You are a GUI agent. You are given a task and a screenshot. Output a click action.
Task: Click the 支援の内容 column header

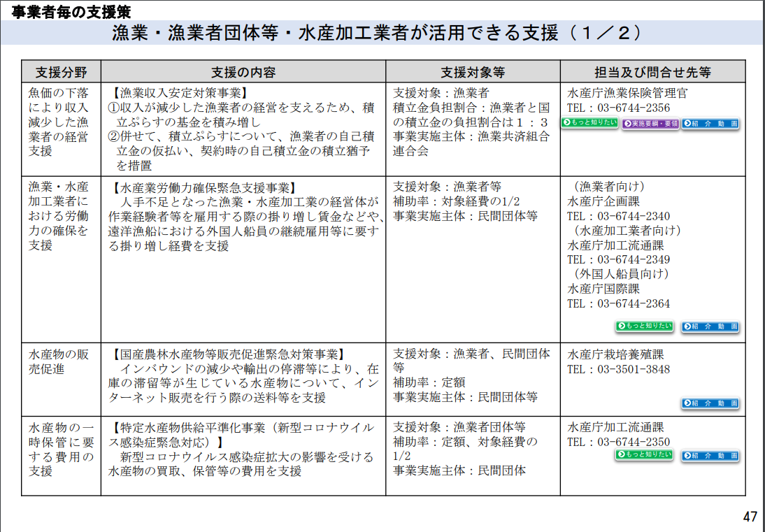pos(243,72)
